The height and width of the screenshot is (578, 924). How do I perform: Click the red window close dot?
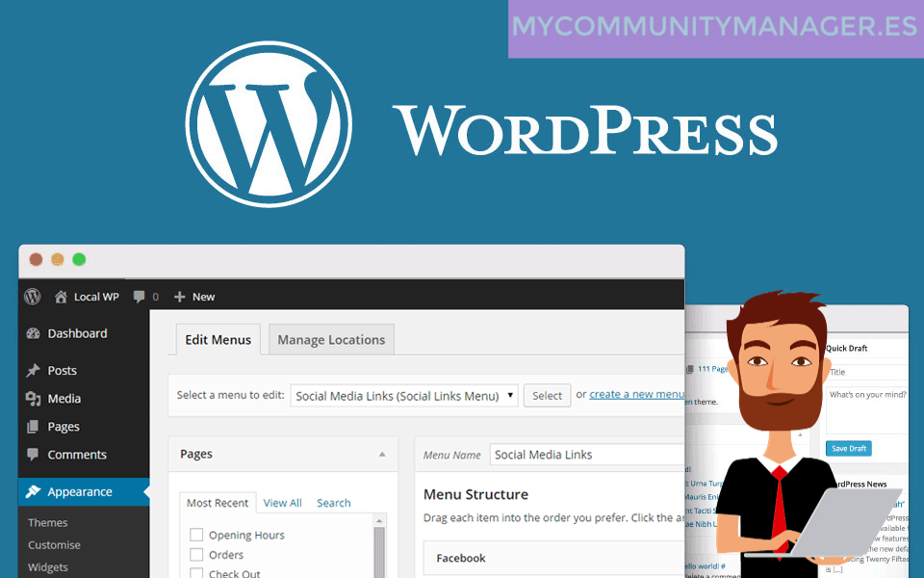coord(36,259)
